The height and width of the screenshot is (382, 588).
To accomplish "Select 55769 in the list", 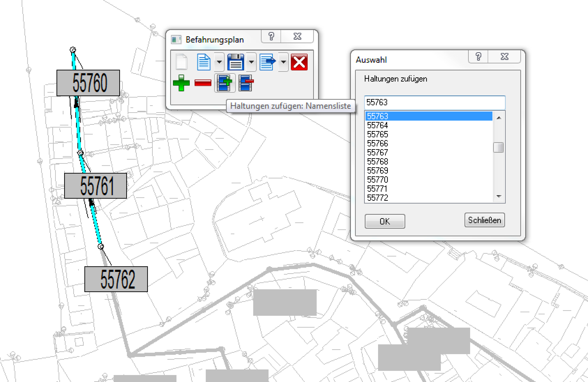I will pyautogui.click(x=429, y=170).
